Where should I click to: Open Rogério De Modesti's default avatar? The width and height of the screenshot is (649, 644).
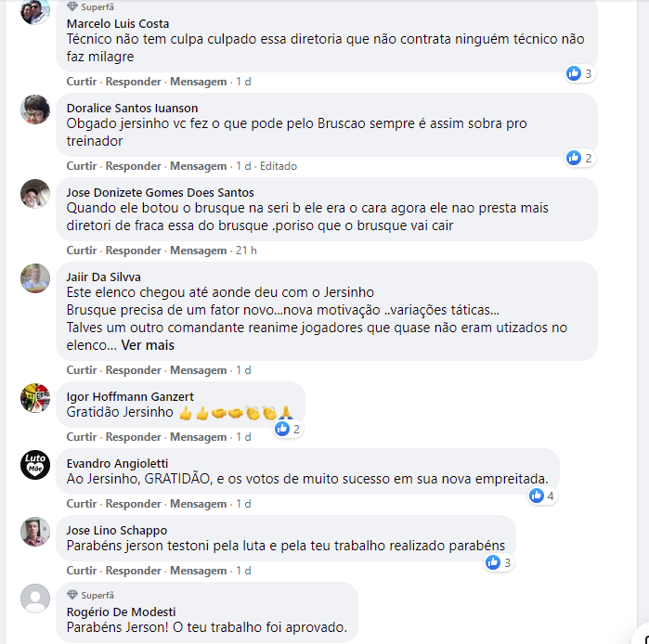point(35,599)
